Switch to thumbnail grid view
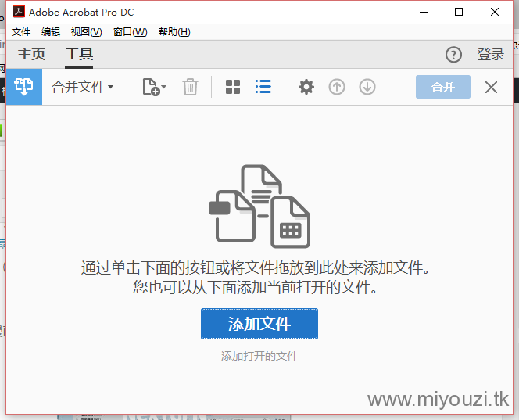 point(233,87)
